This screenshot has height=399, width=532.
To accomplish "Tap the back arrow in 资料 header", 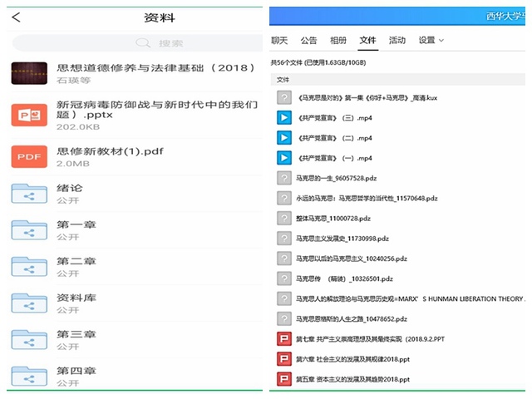I will tap(17, 17).
